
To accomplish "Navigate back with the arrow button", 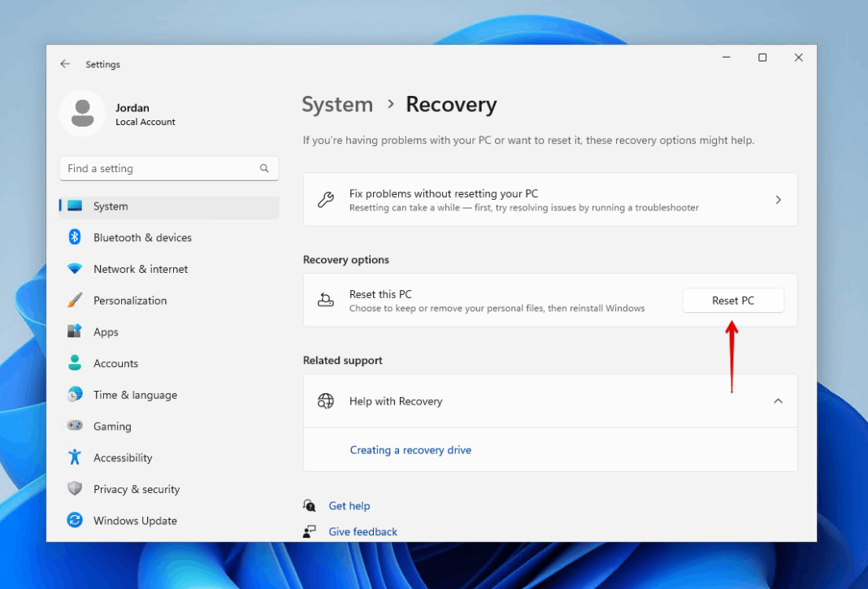I will coord(65,63).
